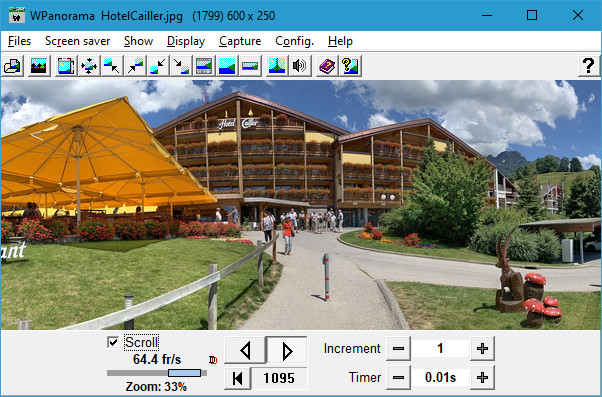This screenshot has width=602, height=397.
Task: Click the film-frame picture capture icon
Action: tap(66, 66)
